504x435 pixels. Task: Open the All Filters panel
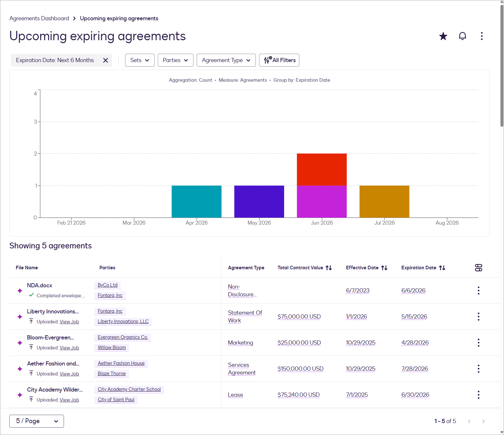point(279,60)
